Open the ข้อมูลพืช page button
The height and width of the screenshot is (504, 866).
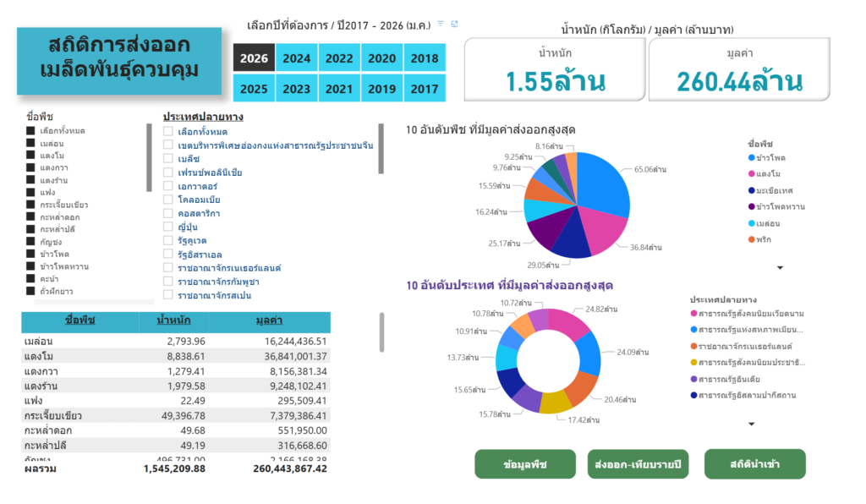pos(524,464)
